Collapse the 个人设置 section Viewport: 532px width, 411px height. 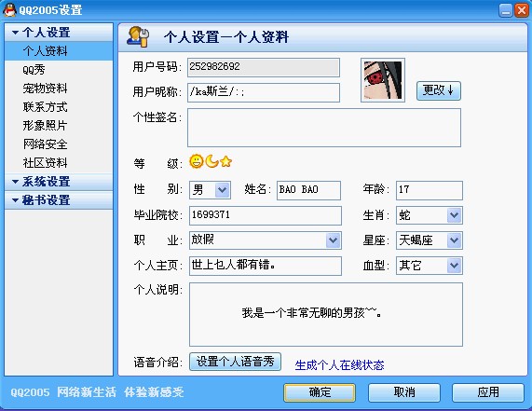[15, 33]
